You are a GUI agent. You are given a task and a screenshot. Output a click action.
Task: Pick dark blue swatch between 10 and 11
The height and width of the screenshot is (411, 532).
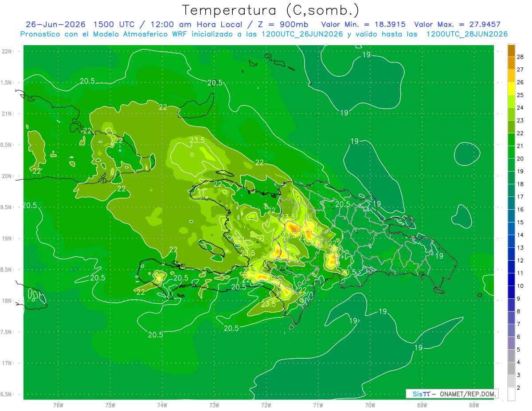click(x=511, y=279)
